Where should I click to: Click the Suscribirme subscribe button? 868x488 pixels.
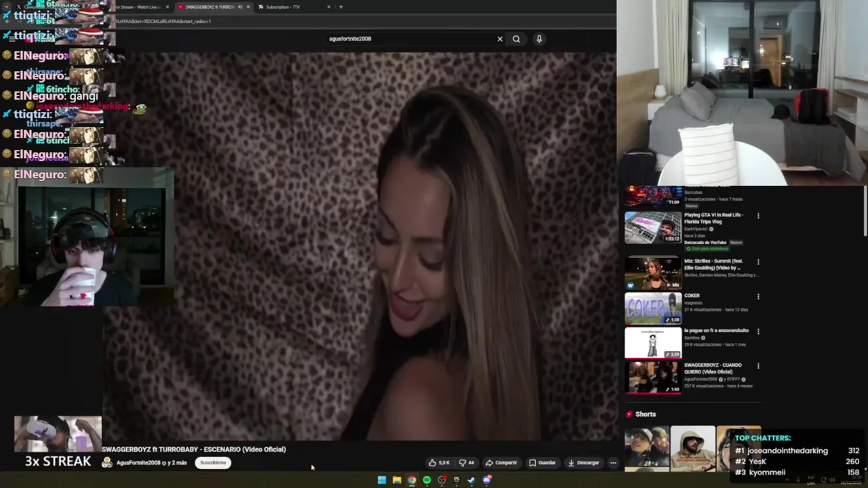213,463
